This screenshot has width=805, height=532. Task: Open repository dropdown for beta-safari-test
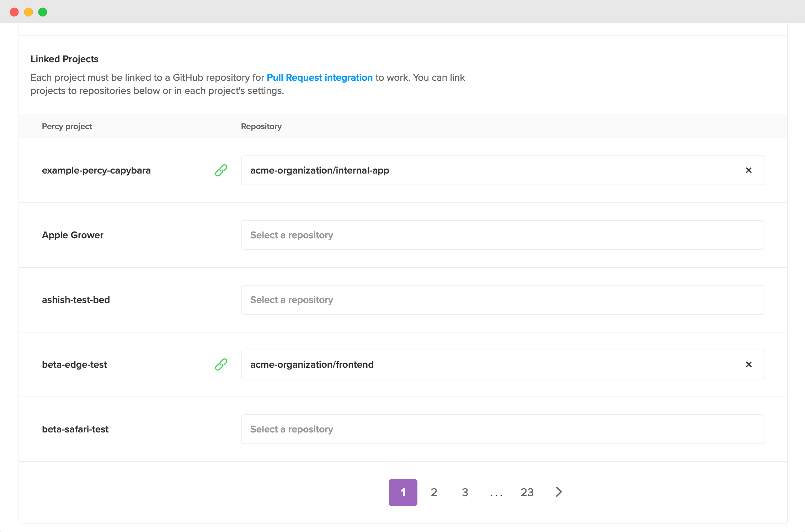click(502, 429)
